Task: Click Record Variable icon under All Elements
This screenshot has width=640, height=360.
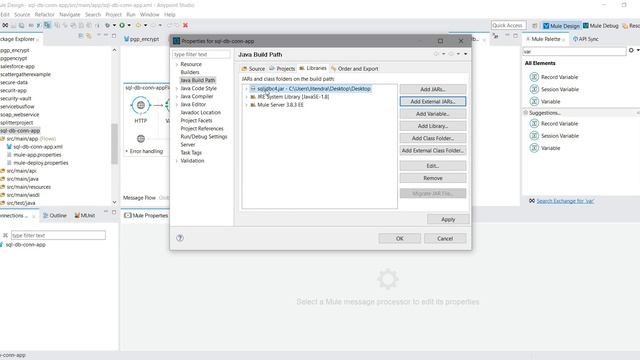Action: 534,77
